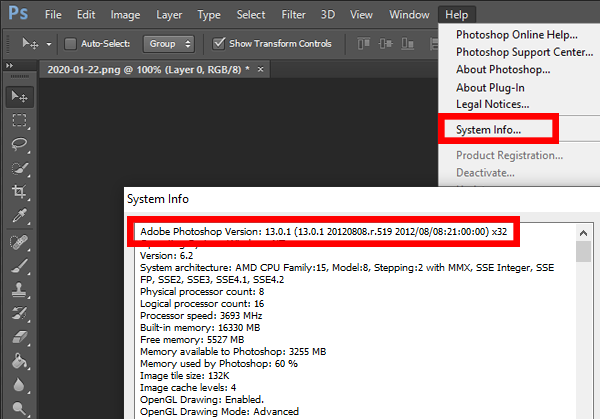Viewport: 600px width, 419px height.
Task: Click the Photoshop Ps logo
Action: tap(18, 13)
